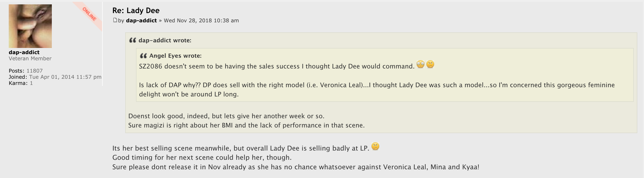Click the Joined date Tue Apr 01, 2014
Viewport: 644px width, 178px height.
click(65, 77)
